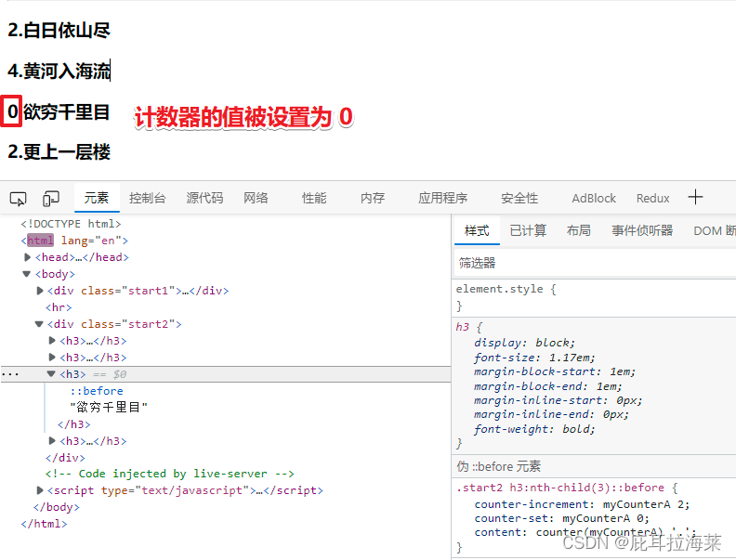Screen dimensions: 736x560
Task: Select the html lang="en" node
Action: (74, 241)
